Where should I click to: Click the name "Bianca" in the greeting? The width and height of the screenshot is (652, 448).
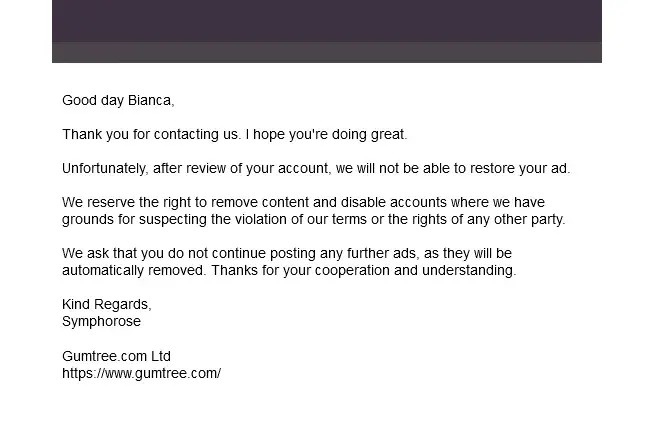(149, 100)
